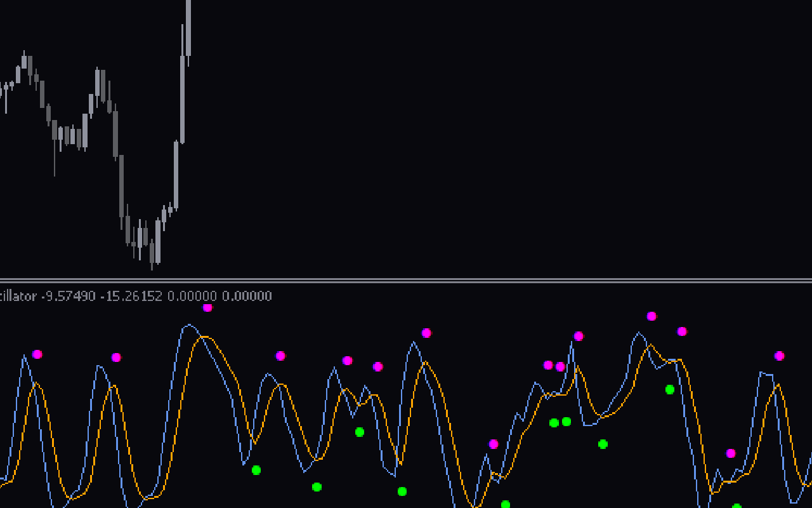Click magenta dot touching the indicator values row
812x508 pixels.
(207, 308)
